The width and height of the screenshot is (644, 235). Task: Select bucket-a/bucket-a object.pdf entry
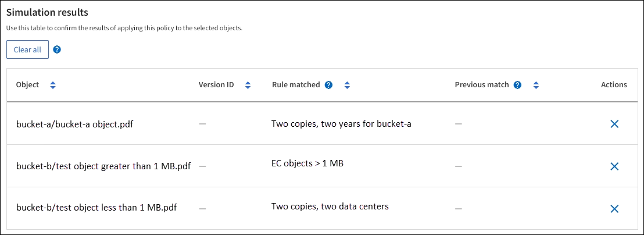75,124
